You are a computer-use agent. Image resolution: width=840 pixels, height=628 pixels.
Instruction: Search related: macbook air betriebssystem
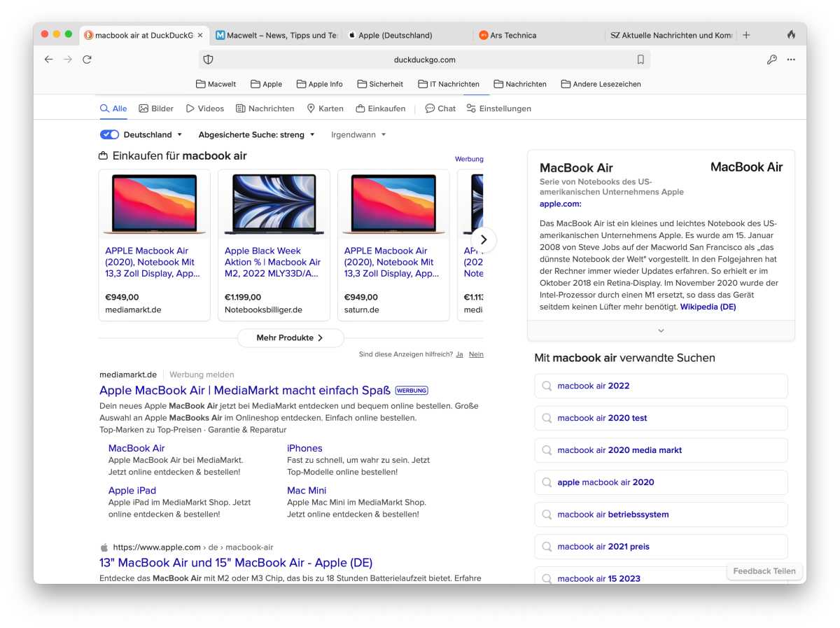coord(661,515)
